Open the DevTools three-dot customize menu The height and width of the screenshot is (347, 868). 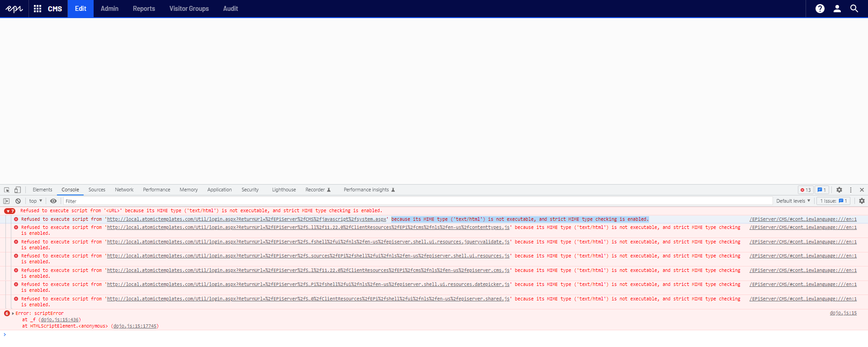(x=851, y=190)
